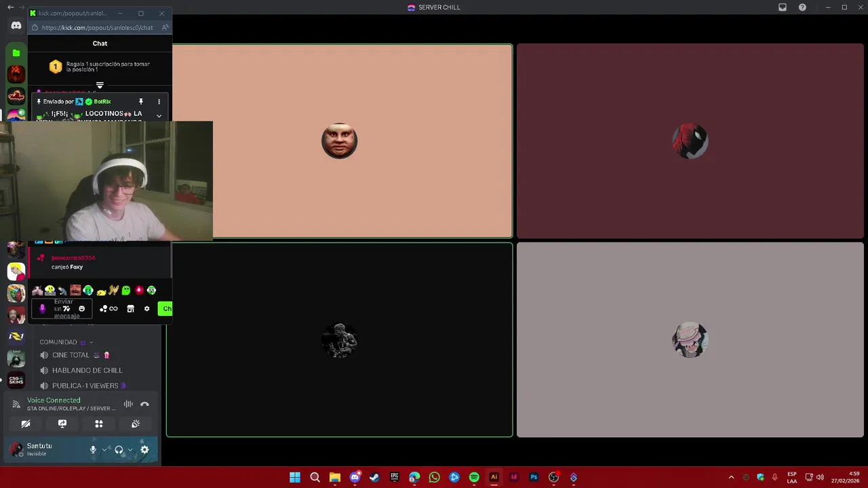
Task: Click the Kick chat URL address bar
Action: point(97,28)
